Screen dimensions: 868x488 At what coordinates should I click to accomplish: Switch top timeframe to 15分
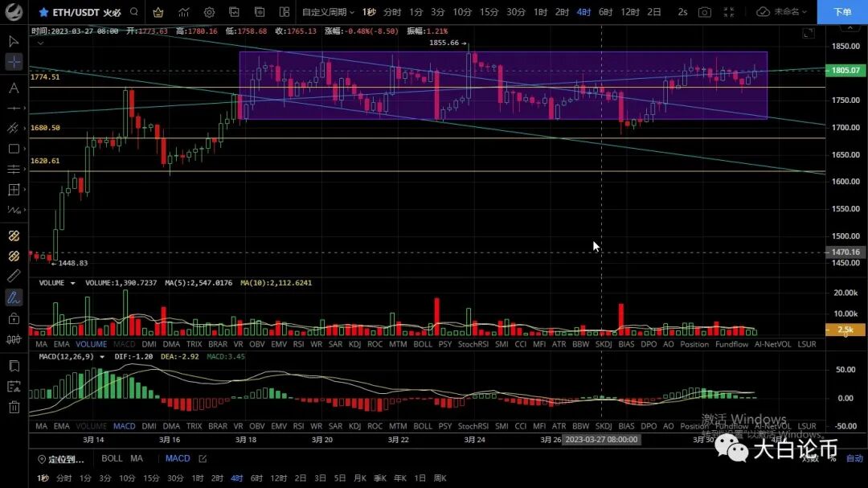[x=489, y=12]
